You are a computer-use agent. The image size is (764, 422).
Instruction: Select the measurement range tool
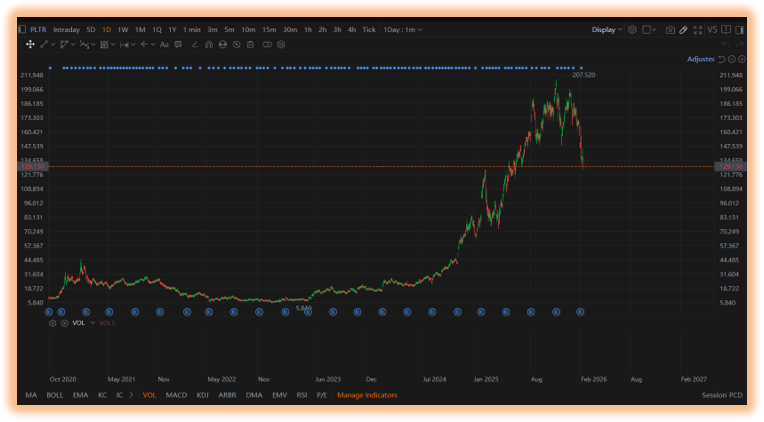pyautogui.click(x=124, y=44)
